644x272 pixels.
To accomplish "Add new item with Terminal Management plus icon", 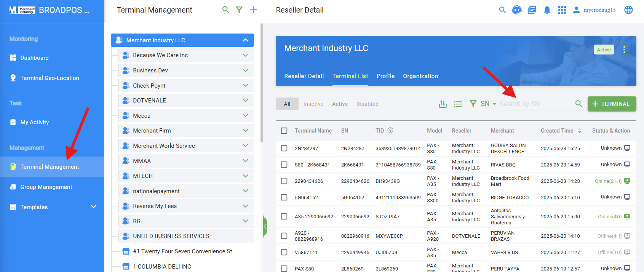I will click(253, 10).
